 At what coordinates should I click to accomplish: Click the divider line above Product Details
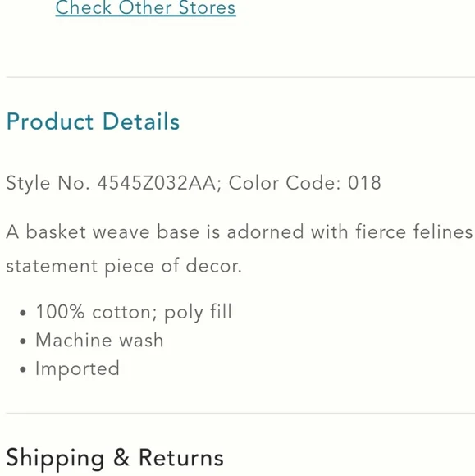pos(240,77)
